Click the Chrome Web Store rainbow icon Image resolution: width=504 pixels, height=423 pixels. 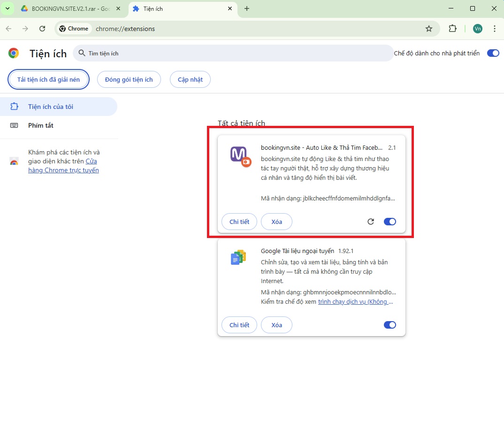click(x=14, y=161)
